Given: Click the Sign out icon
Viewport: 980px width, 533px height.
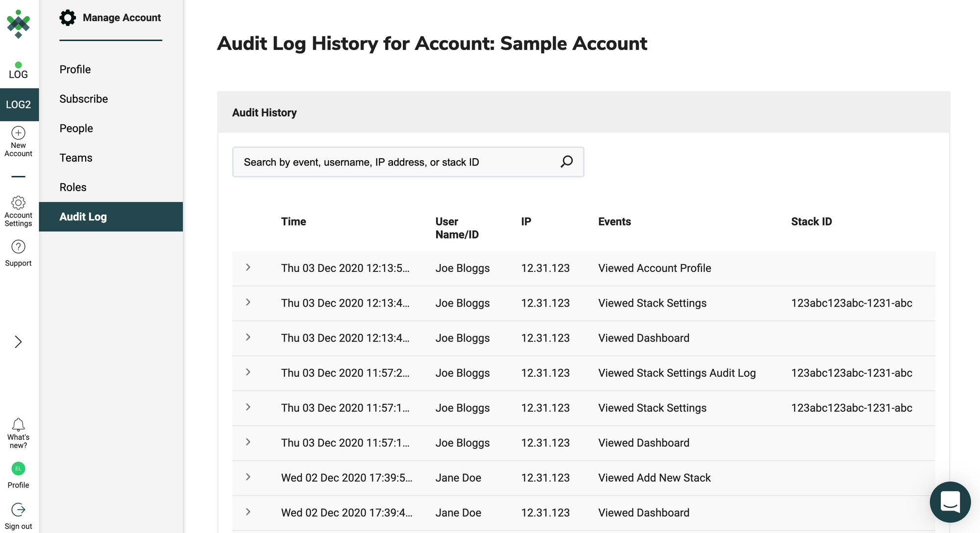Looking at the screenshot, I should coord(19,509).
